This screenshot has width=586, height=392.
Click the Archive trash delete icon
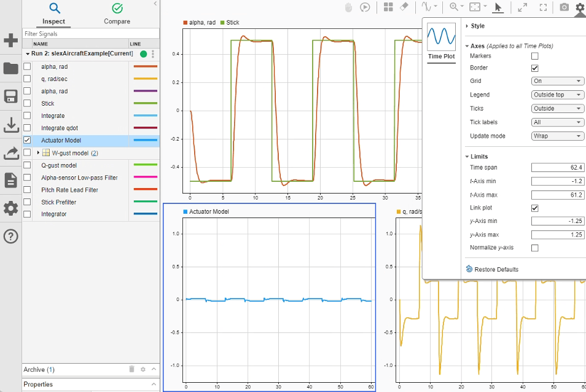point(131,369)
